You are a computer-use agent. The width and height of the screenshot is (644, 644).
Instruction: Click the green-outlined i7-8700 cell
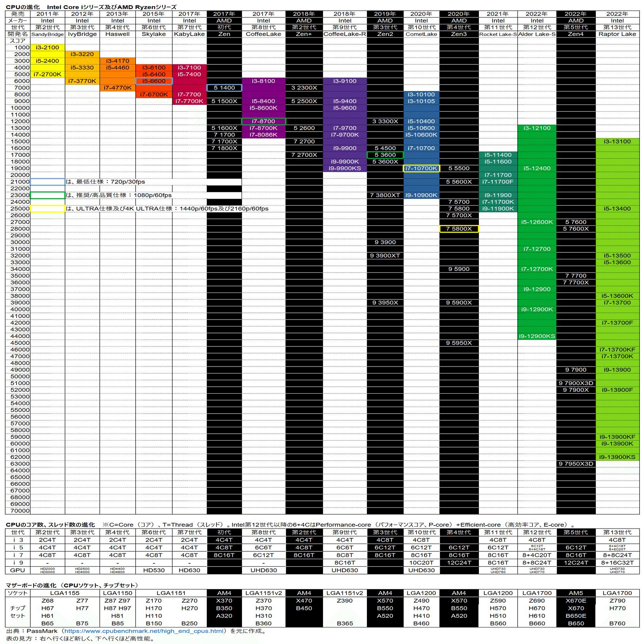[264, 121]
